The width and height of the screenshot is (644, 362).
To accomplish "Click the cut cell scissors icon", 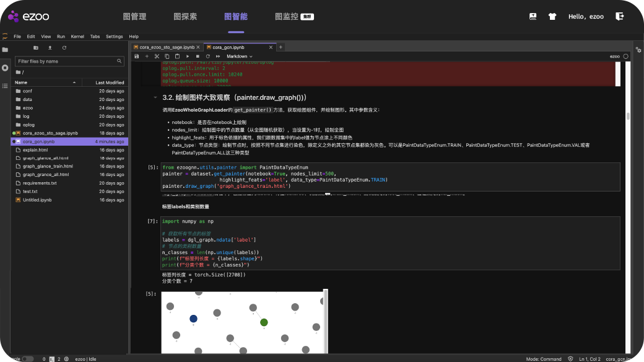I will click(157, 56).
